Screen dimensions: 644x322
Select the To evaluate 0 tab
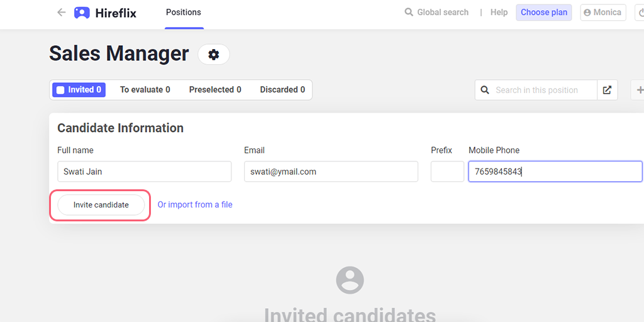coord(145,89)
